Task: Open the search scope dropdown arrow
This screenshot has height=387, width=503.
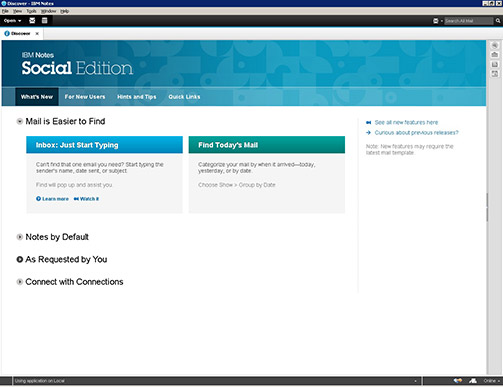Action: point(442,21)
